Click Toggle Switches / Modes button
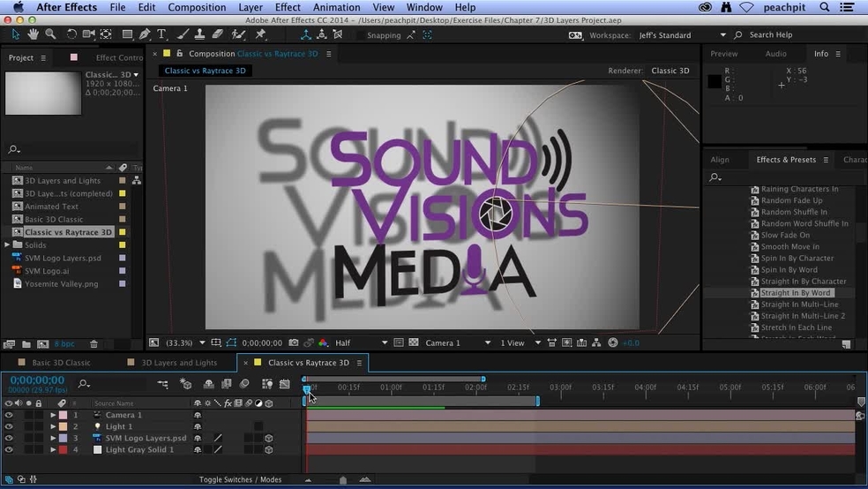868x489 pixels. (x=240, y=479)
